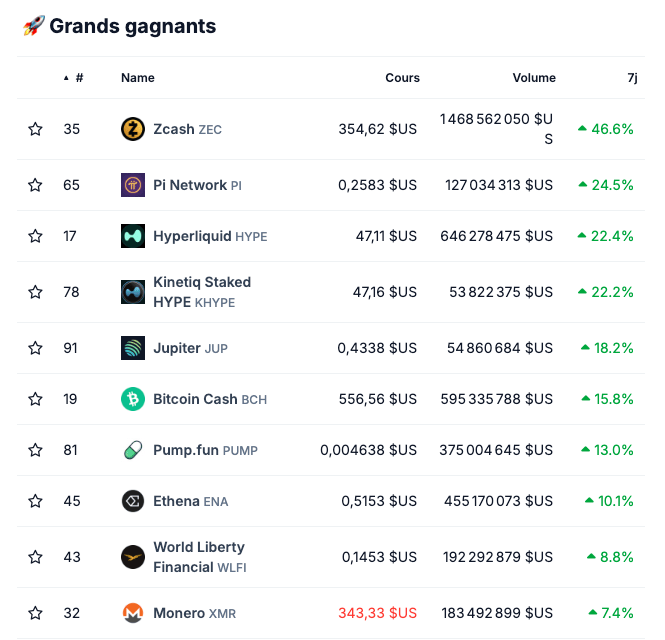
Task: Sort by the 7j column header
Action: pyautogui.click(x=632, y=78)
